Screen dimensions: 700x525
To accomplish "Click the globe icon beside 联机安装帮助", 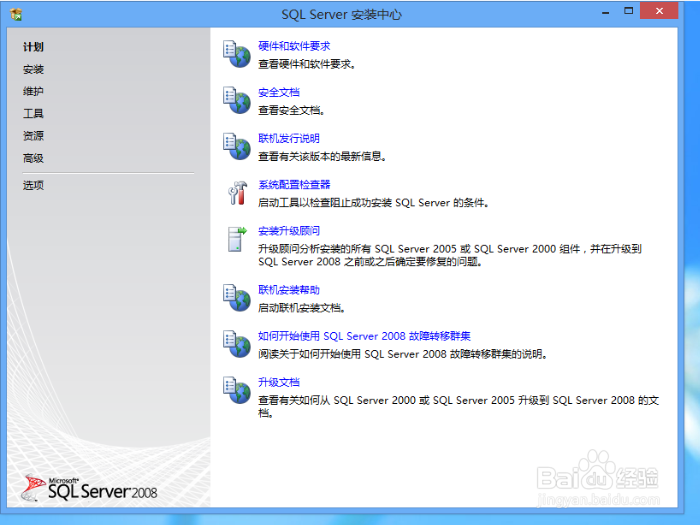I will 237,298.
